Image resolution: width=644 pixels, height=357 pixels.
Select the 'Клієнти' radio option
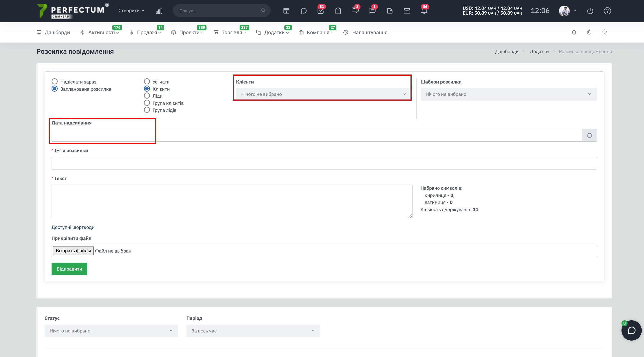[x=147, y=89]
